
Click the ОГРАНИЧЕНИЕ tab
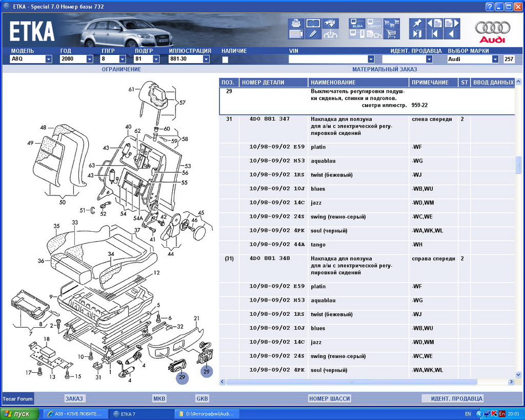coord(121,69)
